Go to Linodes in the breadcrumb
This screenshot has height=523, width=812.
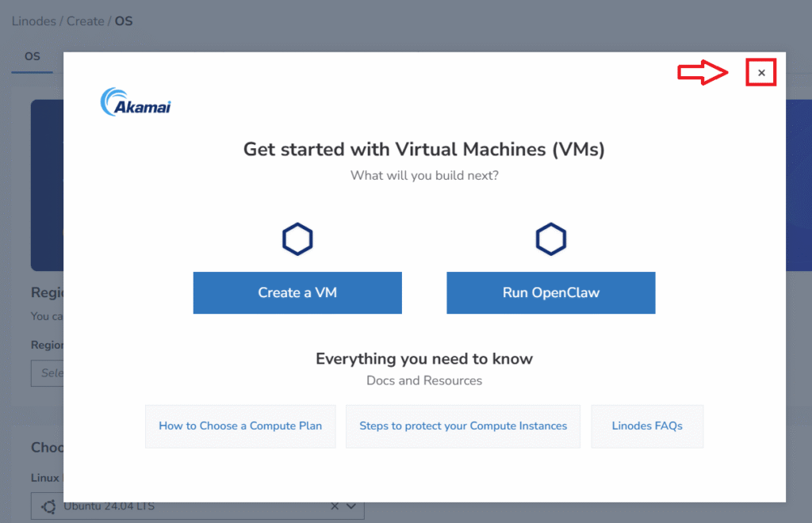coord(33,21)
